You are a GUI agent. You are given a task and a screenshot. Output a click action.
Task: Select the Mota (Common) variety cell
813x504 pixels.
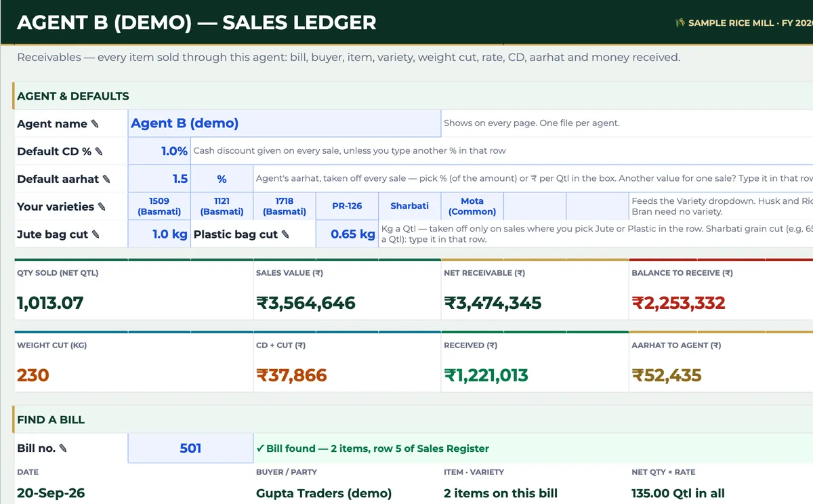tap(472, 206)
